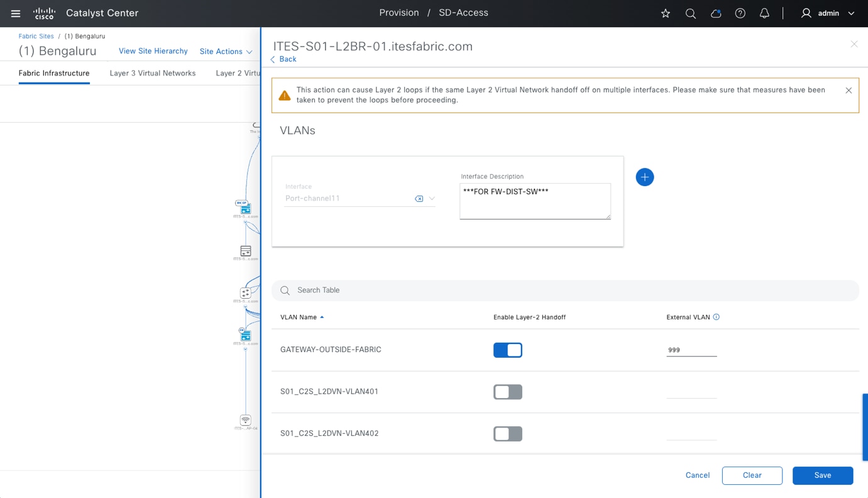Add another interface with plus button
The width and height of the screenshot is (868, 498).
[644, 177]
